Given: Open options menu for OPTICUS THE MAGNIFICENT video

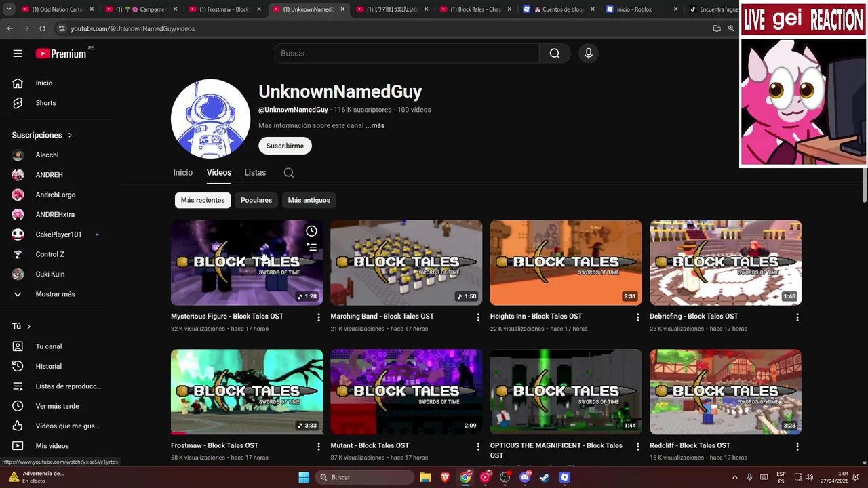Looking at the screenshot, I should pos(637,447).
